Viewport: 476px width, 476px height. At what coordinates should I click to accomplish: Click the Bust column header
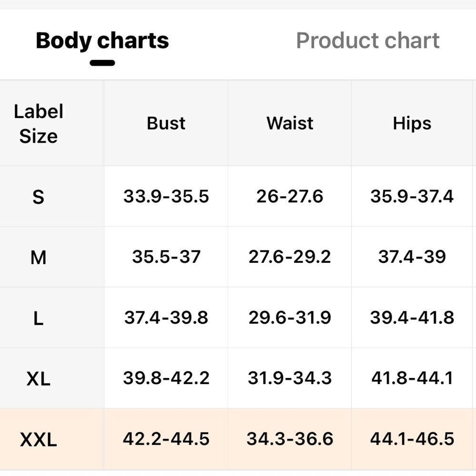(166, 123)
